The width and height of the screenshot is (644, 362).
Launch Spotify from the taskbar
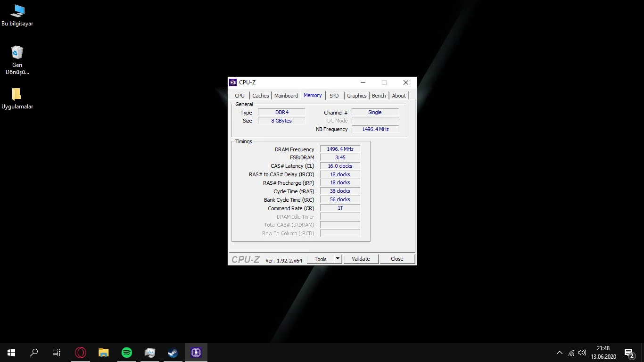coord(126,352)
